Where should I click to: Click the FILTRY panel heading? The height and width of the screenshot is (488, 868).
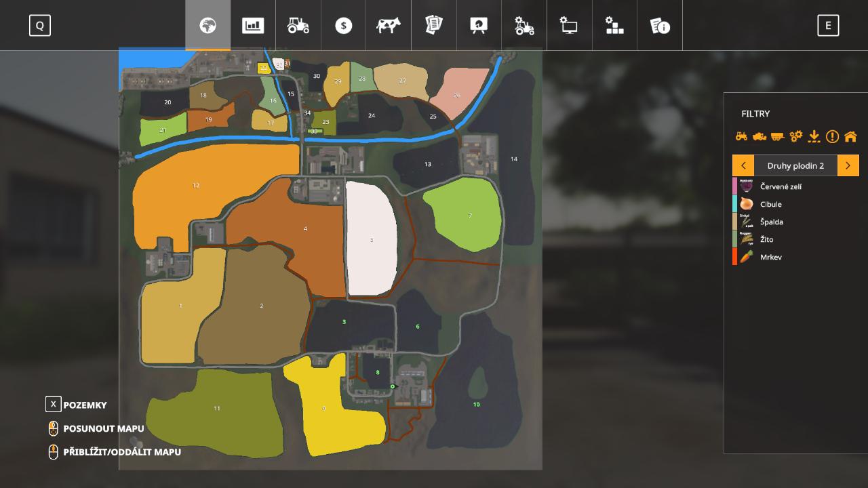click(x=755, y=114)
